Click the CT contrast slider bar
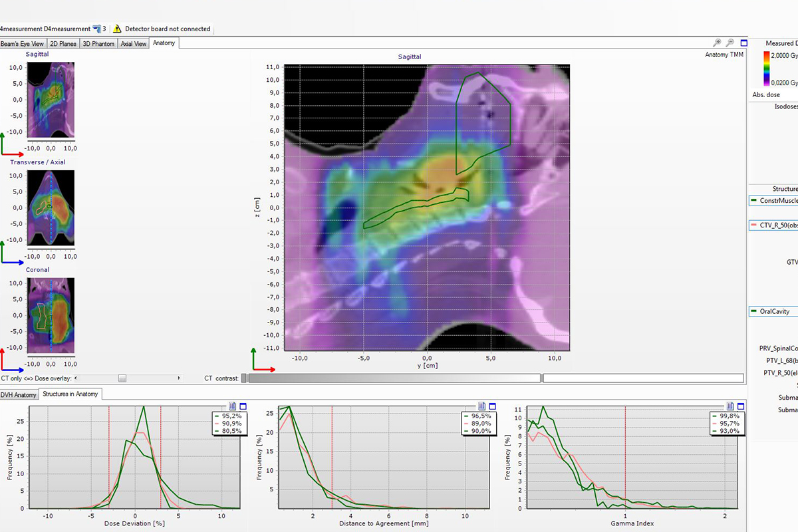Viewport: 798px width, 532px height. pyautogui.click(x=392, y=378)
